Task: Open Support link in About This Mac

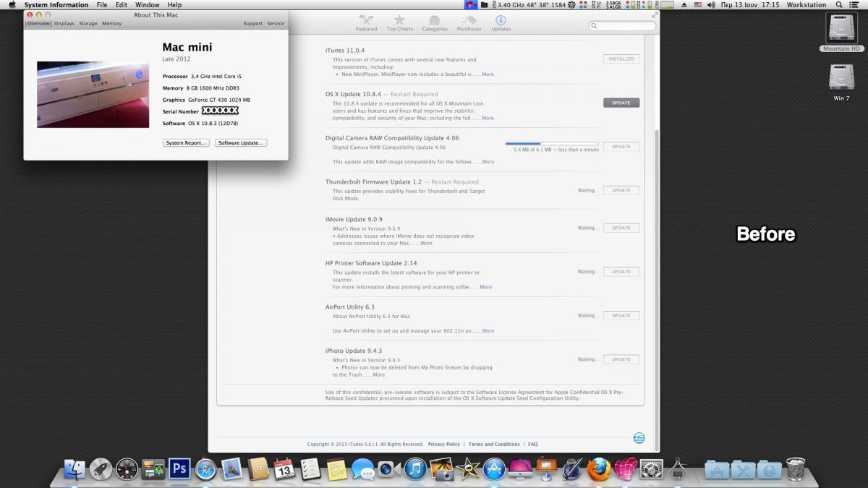Action: (253, 23)
